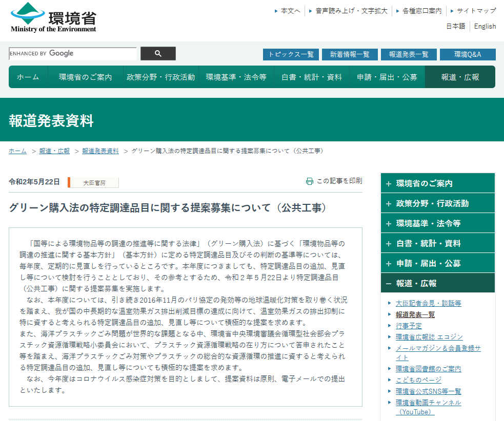Click the トピックス一覧 button

[x=291, y=54]
